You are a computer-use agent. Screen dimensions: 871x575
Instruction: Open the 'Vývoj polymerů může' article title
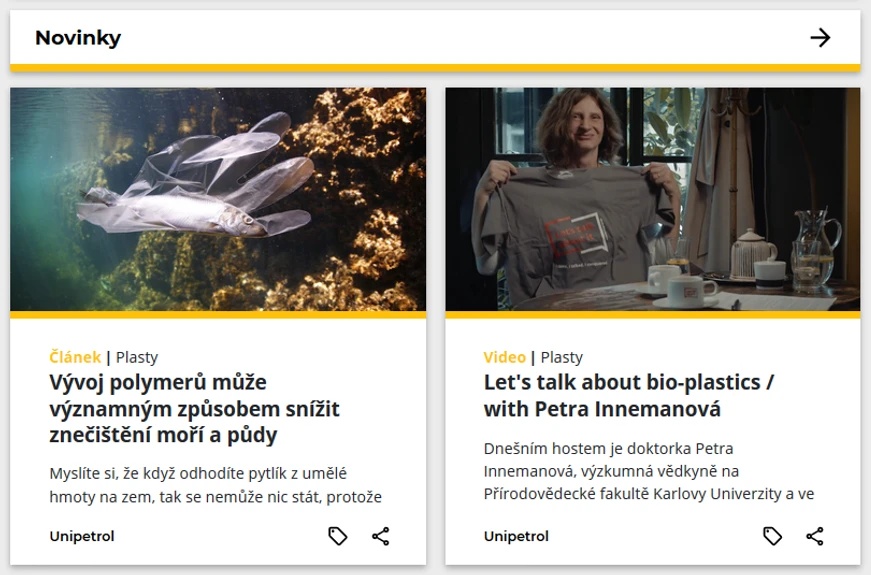194,409
